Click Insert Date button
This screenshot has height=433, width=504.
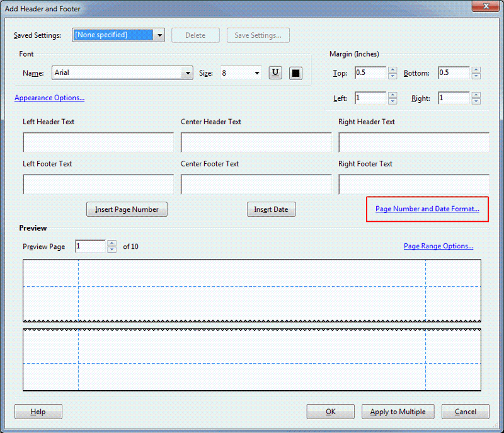272,209
